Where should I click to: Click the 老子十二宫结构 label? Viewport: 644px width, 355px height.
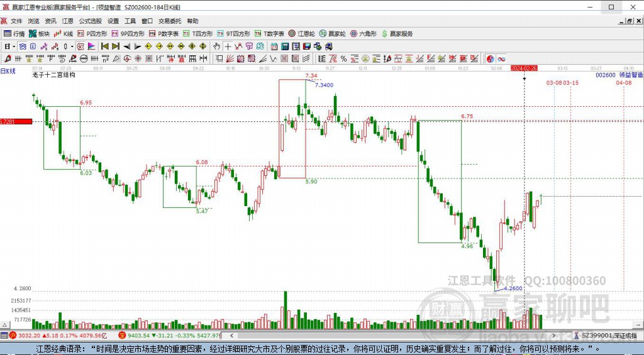point(54,75)
